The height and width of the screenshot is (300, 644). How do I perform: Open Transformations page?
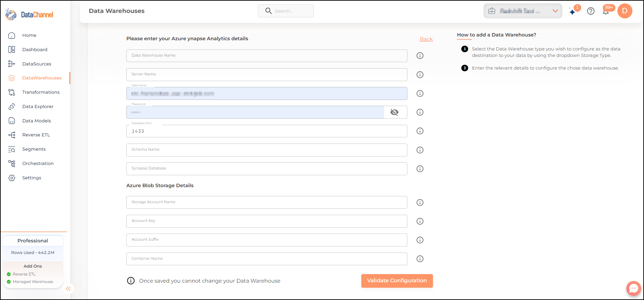41,92
